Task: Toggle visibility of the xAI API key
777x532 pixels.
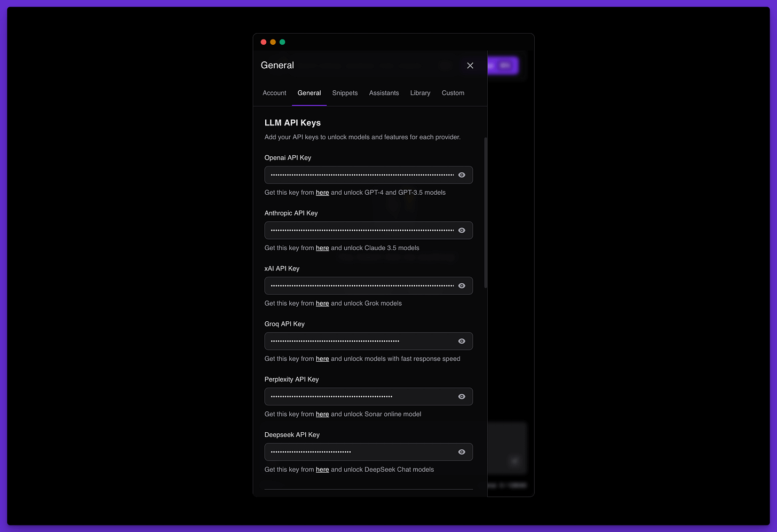Action: point(462,286)
